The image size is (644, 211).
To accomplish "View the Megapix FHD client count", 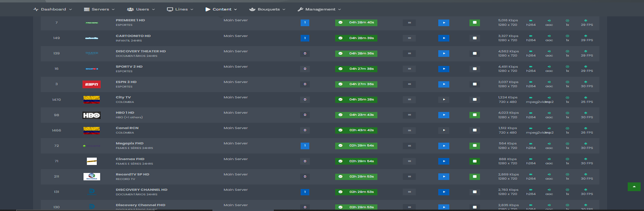I will click(x=305, y=146).
